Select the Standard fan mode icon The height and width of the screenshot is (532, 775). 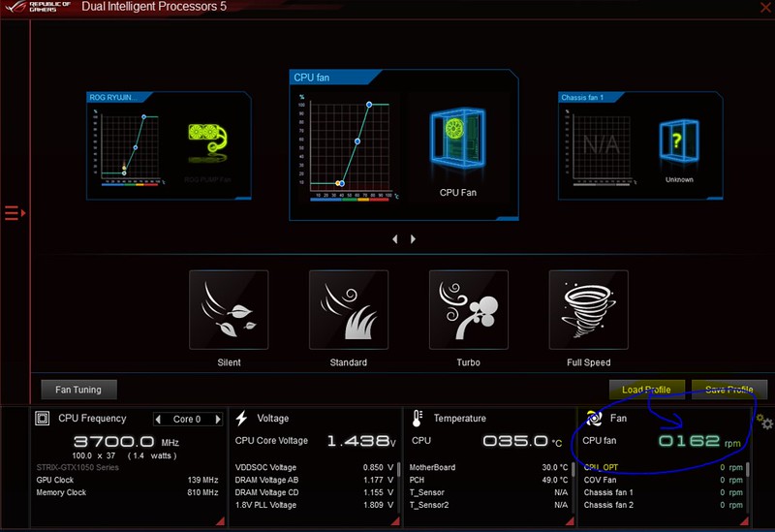pyautogui.click(x=348, y=309)
